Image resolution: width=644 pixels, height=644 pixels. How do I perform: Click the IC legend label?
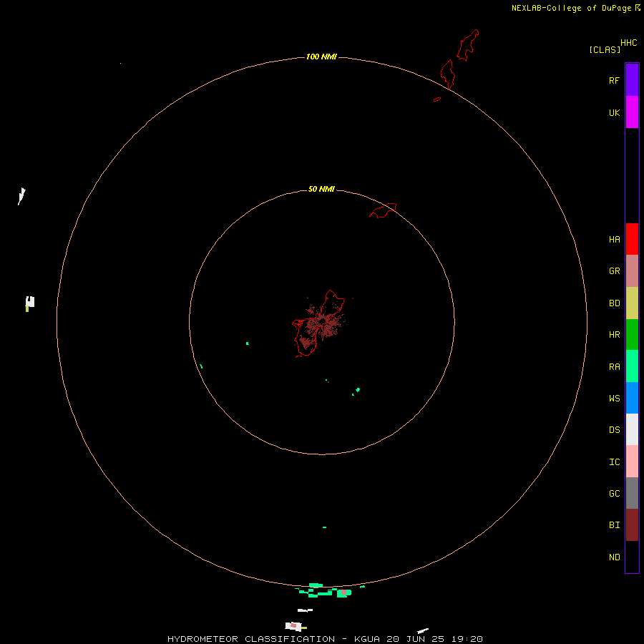(x=614, y=462)
